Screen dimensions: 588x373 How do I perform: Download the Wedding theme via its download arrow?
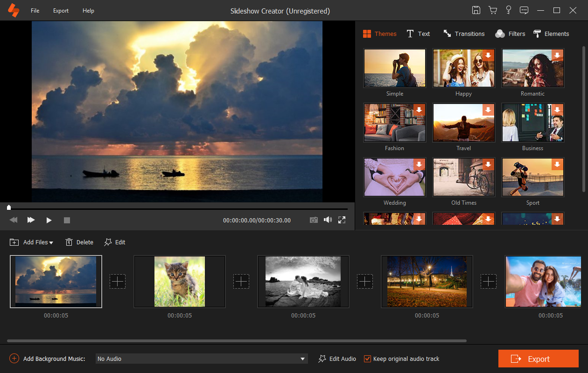(x=419, y=164)
